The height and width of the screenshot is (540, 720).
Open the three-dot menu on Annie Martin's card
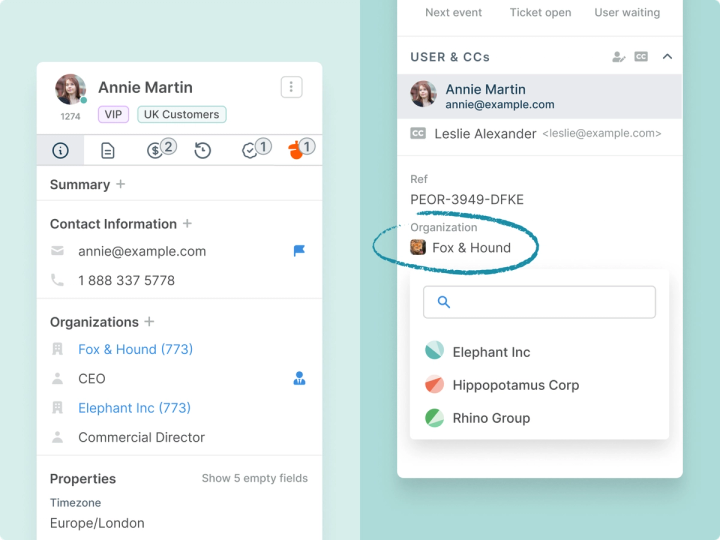point(291,87)
